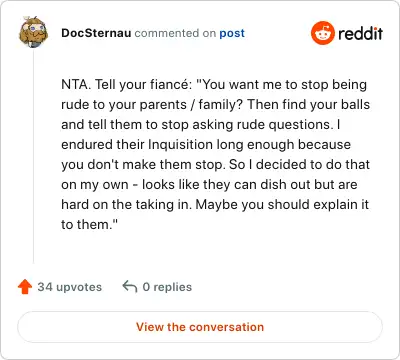
Task: Click "NTA." at start of comment
Action: tap(76, 84)
